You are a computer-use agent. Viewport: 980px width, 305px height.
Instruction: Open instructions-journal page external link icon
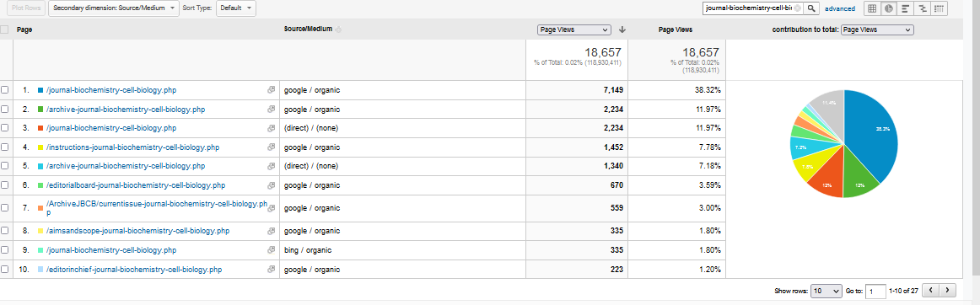272,147
